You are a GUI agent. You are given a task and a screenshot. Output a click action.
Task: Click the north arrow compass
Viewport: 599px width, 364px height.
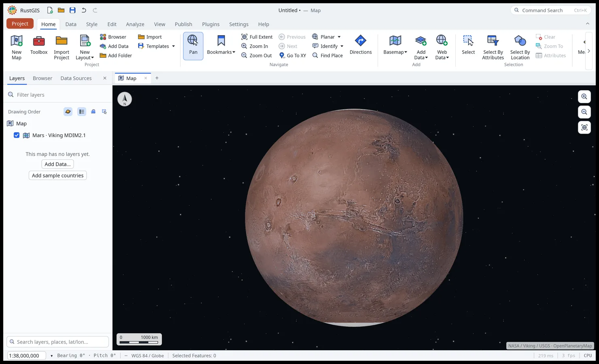coord(125,99)
